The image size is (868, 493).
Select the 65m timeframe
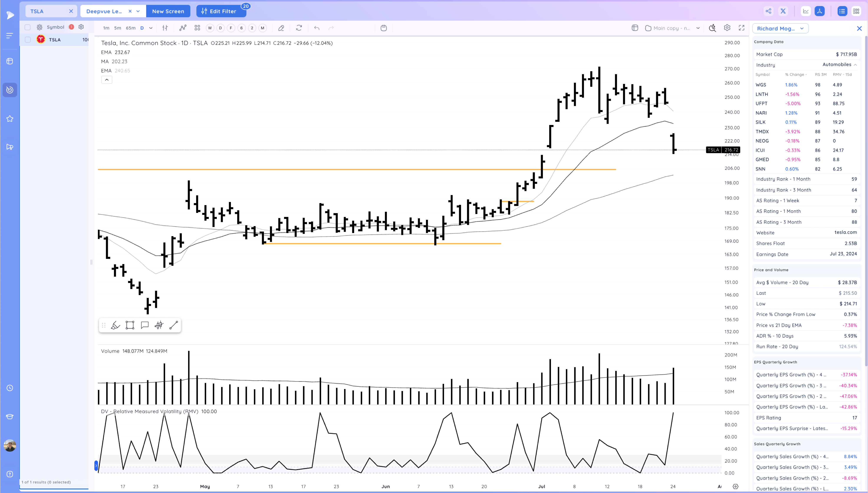(131, 28)
